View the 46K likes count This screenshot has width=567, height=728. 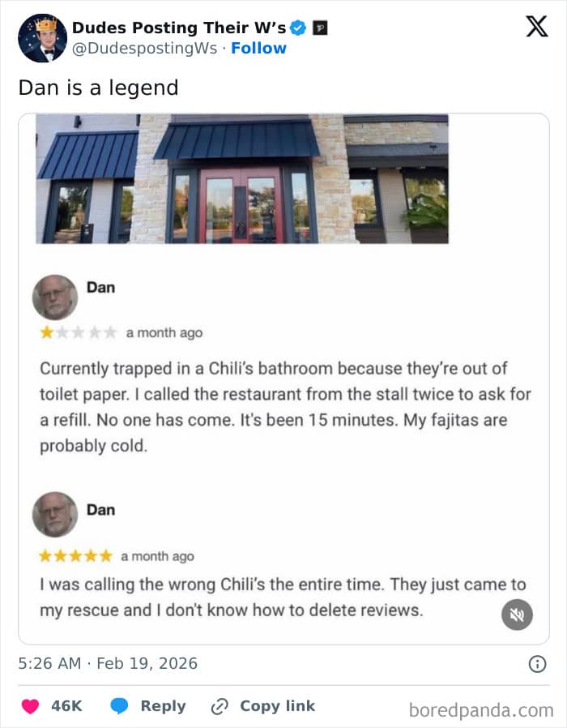66,706
